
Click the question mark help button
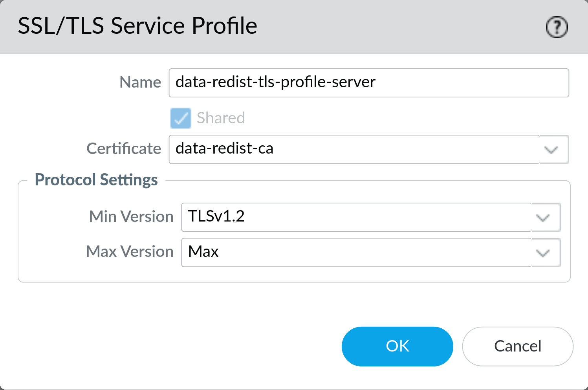tap(556, 27)
